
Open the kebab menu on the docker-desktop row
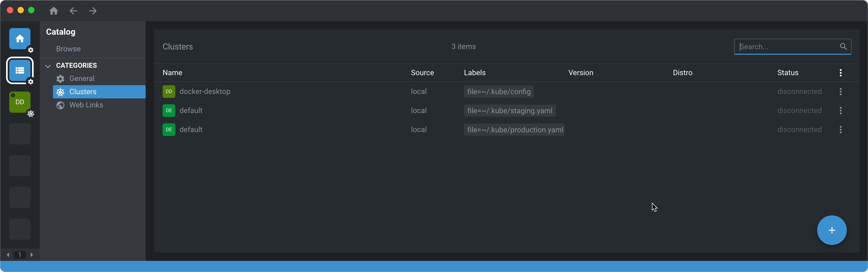[841, 92]
